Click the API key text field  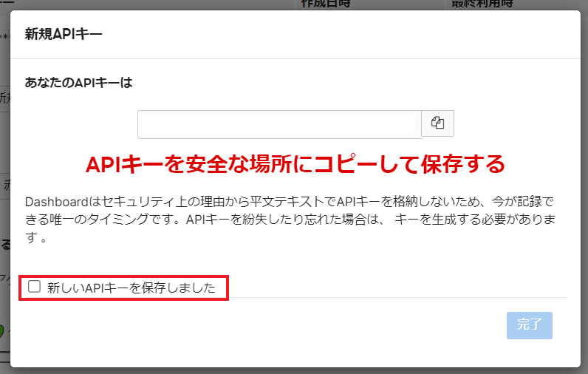click(x=280, y=124)
